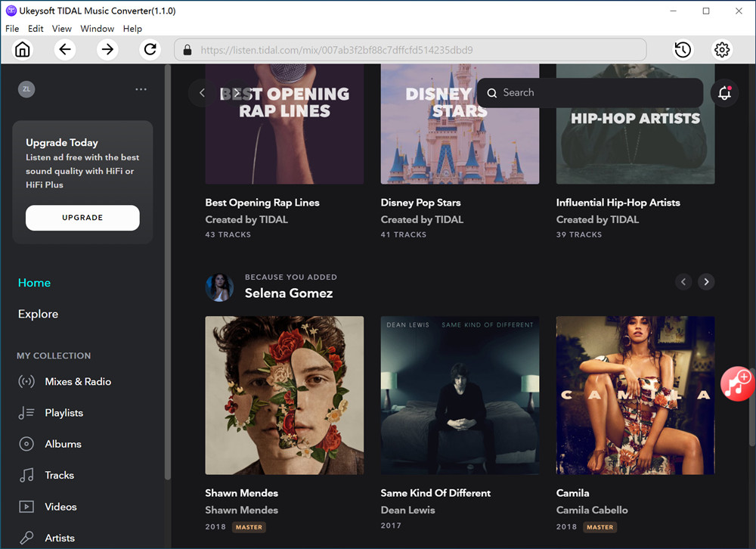Open the Help menu
The height and width of the screenshot is (549, 756).
coord(132,29)
